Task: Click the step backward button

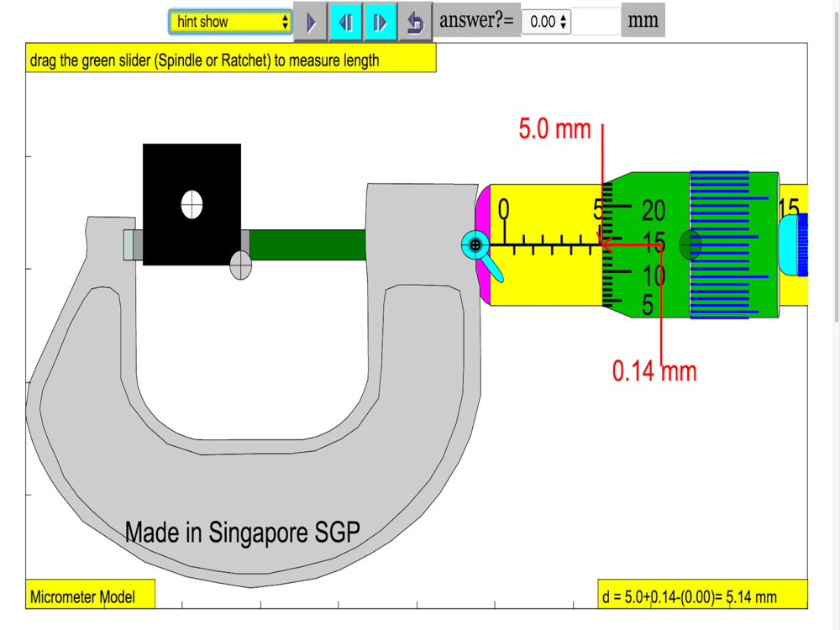Action: point(345,22)
